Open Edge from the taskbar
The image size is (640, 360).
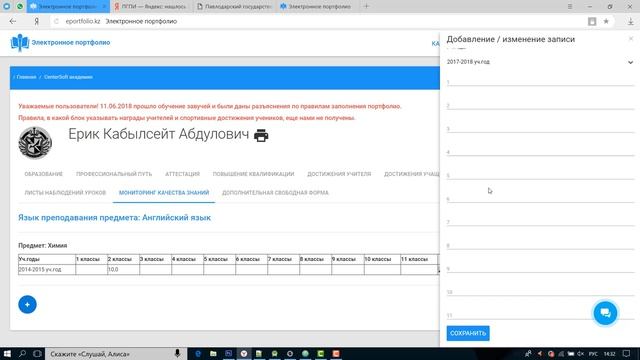198,353
